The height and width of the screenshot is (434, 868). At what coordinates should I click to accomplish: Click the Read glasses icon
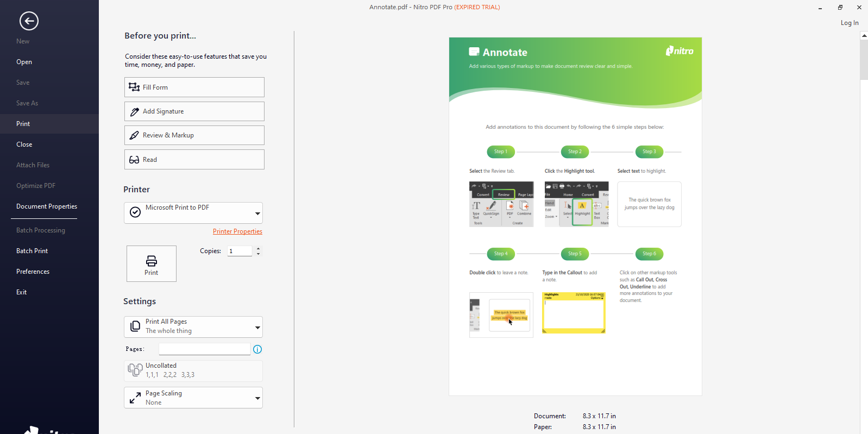point(134,160)
